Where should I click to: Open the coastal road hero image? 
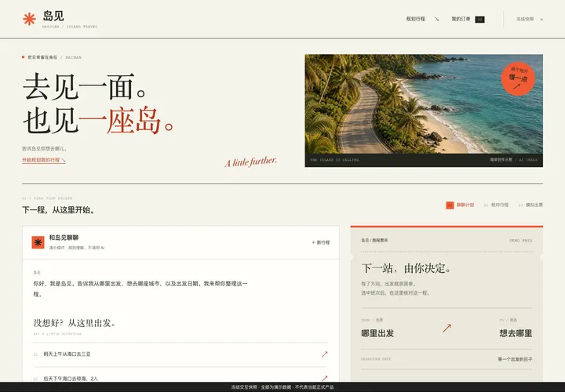(424, 104)
